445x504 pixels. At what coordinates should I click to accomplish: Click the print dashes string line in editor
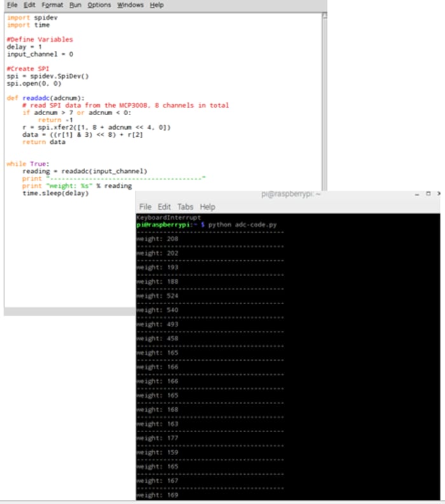[x=114, y=178]
